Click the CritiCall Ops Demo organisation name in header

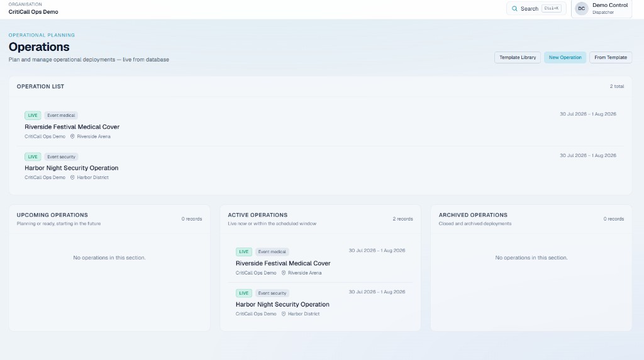point(33,12)
